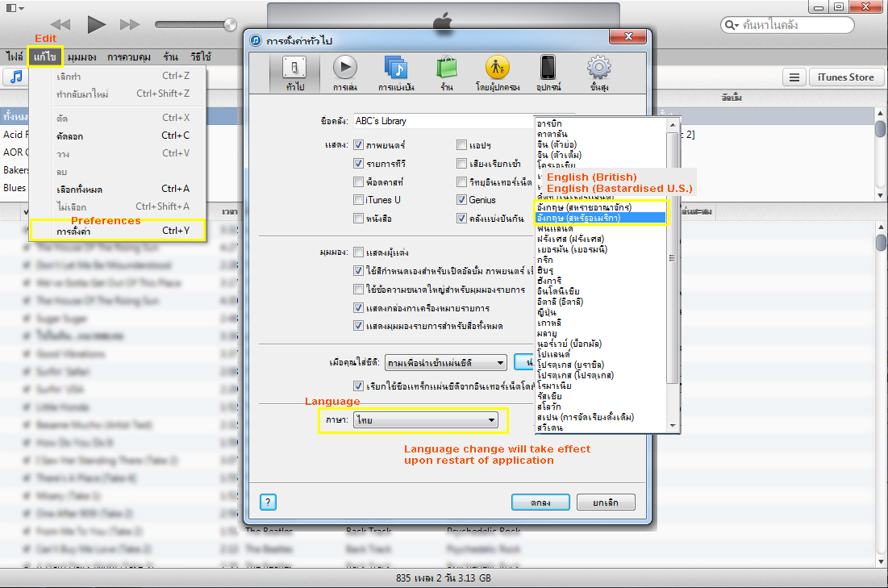Open the ไฟล์ (File) menu
This screenshot has height=588, width=888.
pos(15,56)
